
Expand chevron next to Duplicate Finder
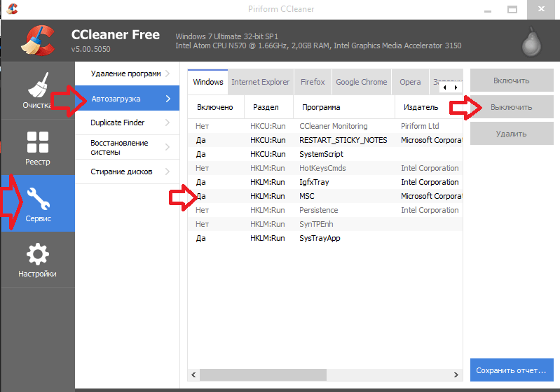(168, 122)
